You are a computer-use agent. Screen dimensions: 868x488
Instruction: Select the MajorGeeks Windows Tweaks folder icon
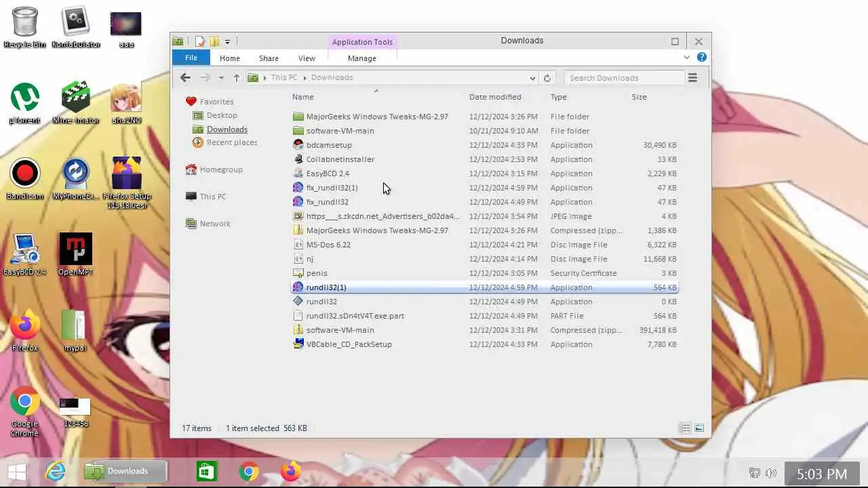coord(298,117)
